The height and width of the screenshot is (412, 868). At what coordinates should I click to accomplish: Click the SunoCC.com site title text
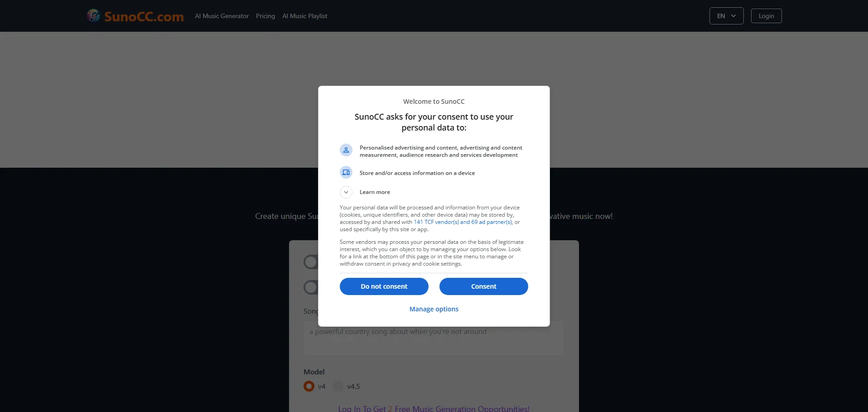click(144, 17)
